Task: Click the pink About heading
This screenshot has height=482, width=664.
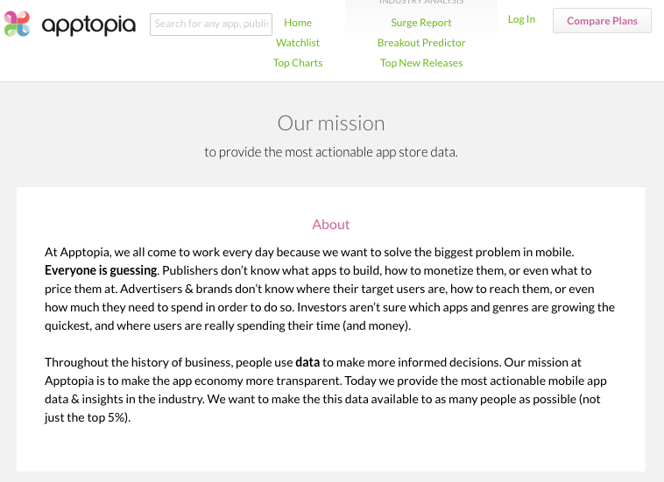Action: point(331,224)
